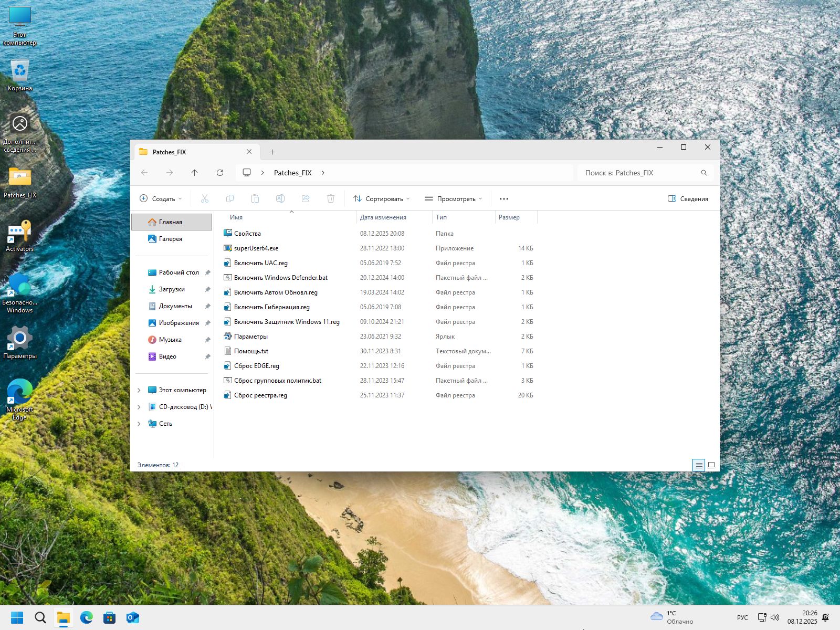Open Microsoft Store from the taskbar
The height and width of the screenshot is (630, 840).
110,617
